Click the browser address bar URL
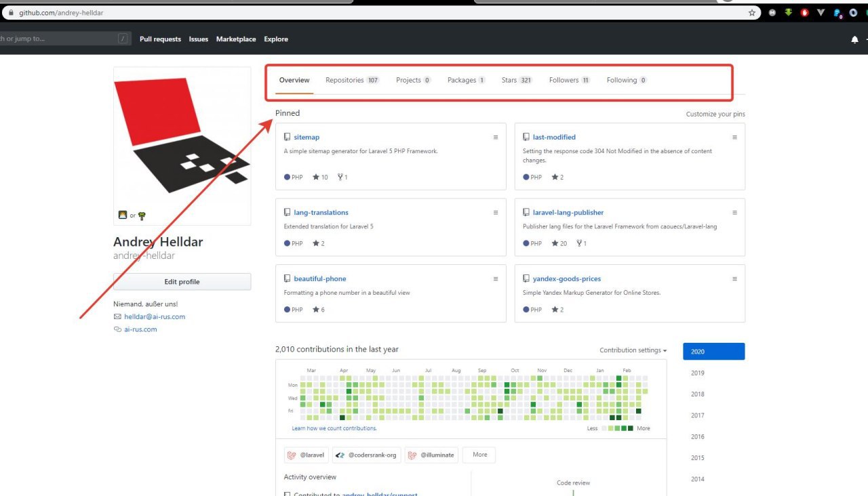The height and width of the screenshot is (496, 868). point(61,13)
